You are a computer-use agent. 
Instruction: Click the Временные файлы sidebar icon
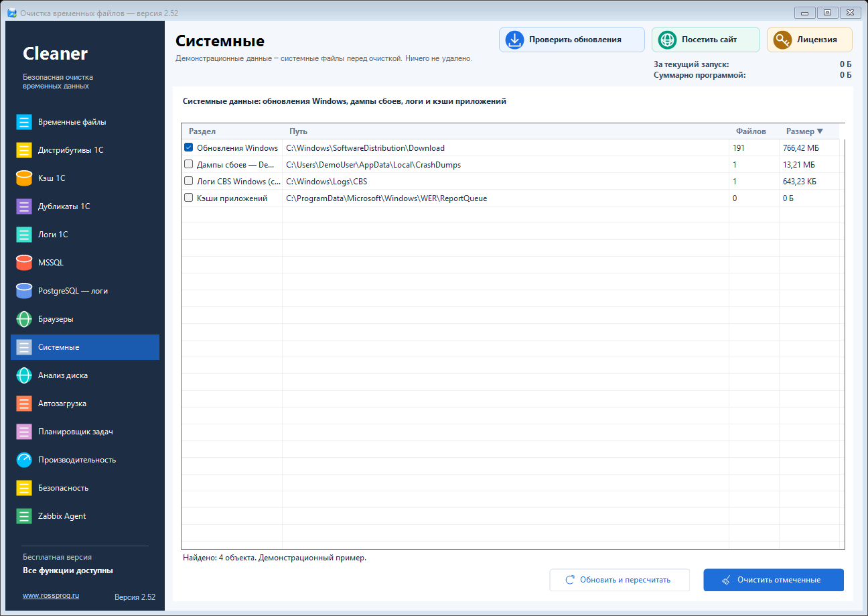click(24, 122)
